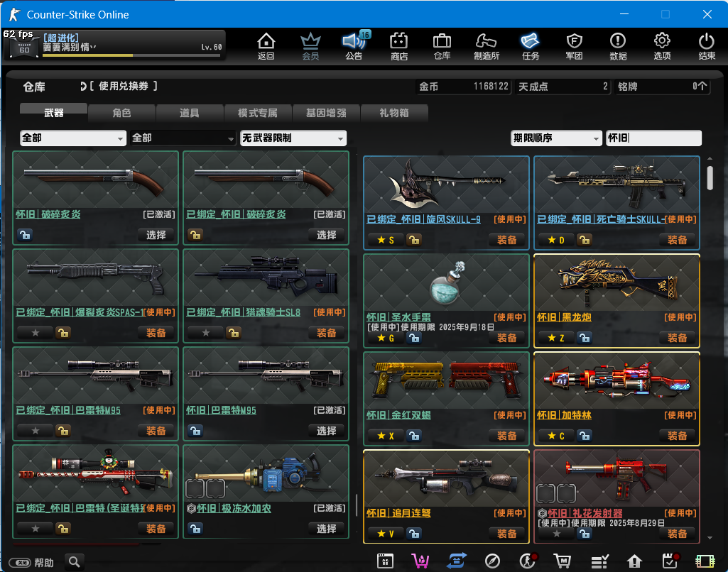Image resolution: width=728 pixels, height=572 pixels.
Task: Open the gift window icon in bottom bar
Action: click(x=385, y=561)
